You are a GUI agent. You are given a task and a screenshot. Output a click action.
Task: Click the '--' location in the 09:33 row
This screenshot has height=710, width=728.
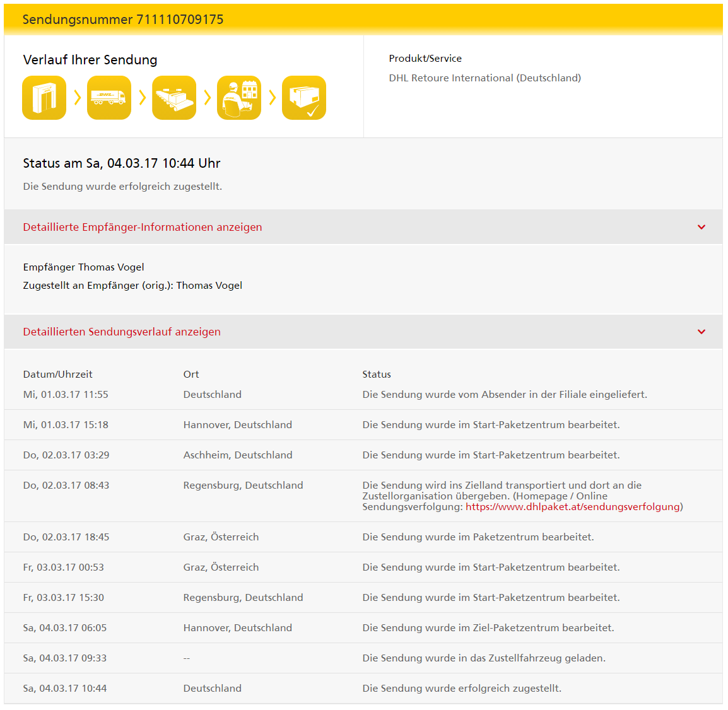pos(187,658)
